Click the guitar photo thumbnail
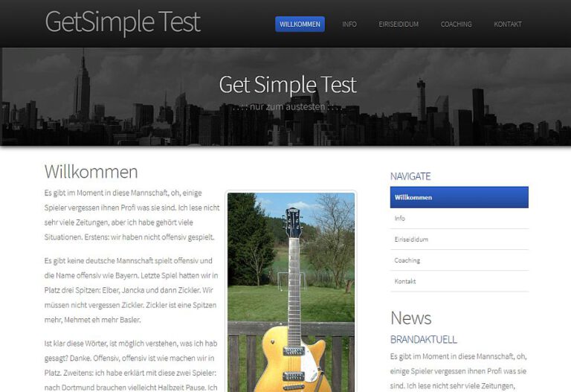The width and height of the screenshot is (571, 392). pyautogui.click(x=291, y=292)
